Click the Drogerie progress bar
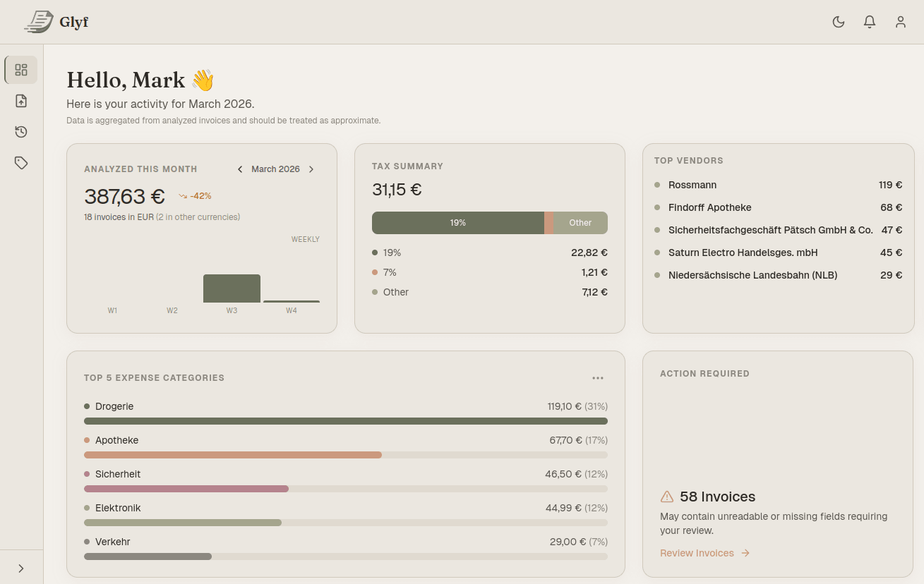924x584 pixels. [x=346, y=421]
